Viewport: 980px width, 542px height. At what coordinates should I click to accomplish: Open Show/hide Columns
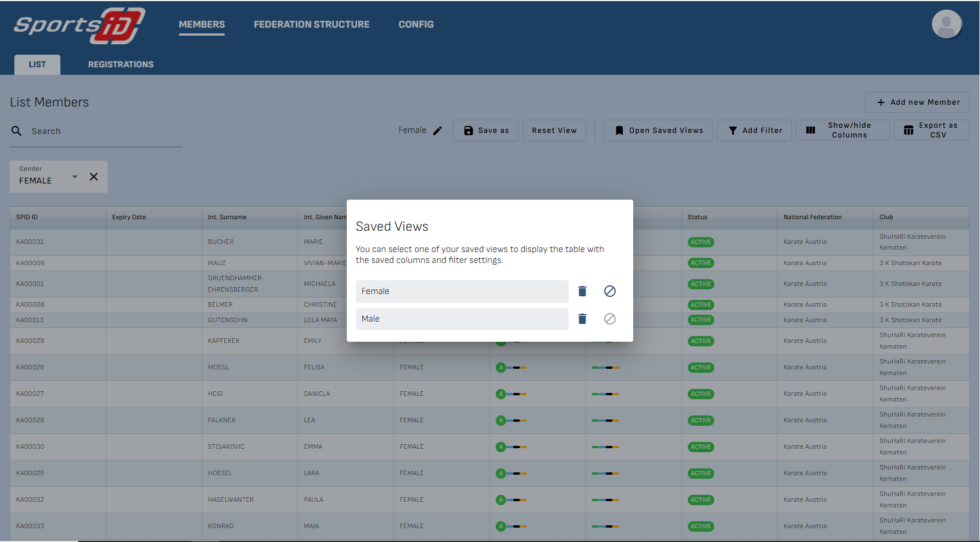(843, 130)
